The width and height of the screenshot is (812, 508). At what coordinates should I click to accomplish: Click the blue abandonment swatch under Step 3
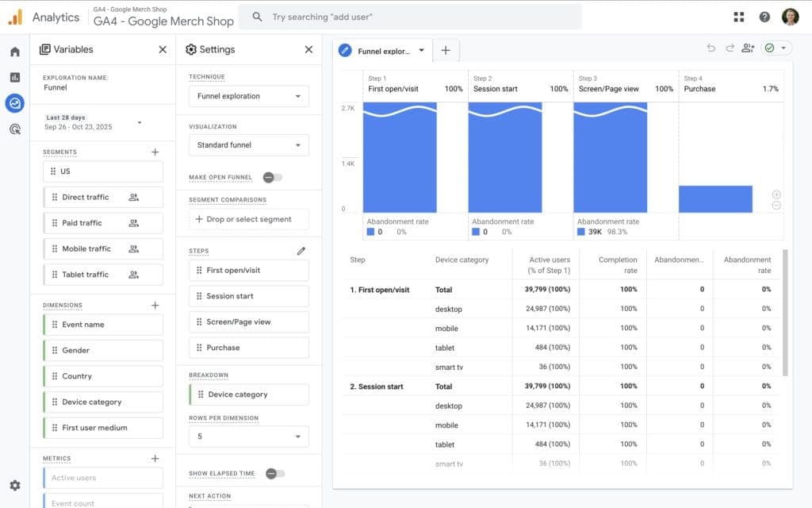(x=582, y=232)
